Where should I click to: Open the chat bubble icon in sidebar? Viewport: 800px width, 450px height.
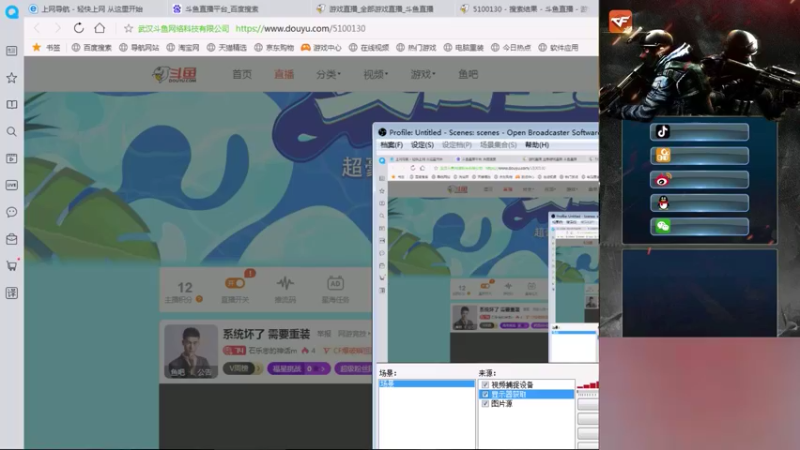[11, 212]
